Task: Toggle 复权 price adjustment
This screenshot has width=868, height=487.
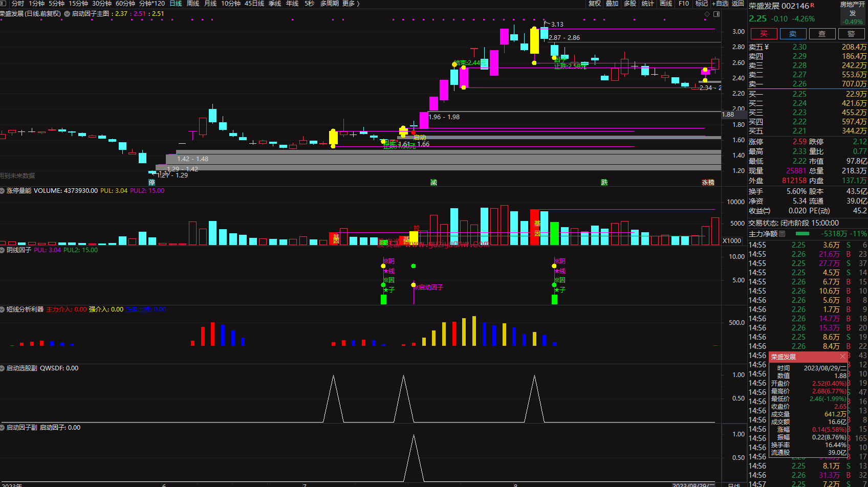Action: coord(594,4)
